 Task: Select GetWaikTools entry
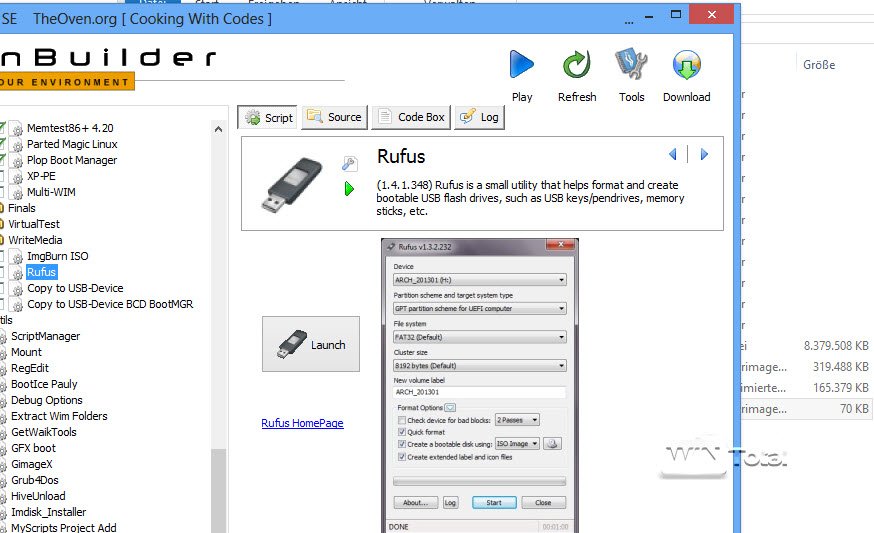(43, 432)
